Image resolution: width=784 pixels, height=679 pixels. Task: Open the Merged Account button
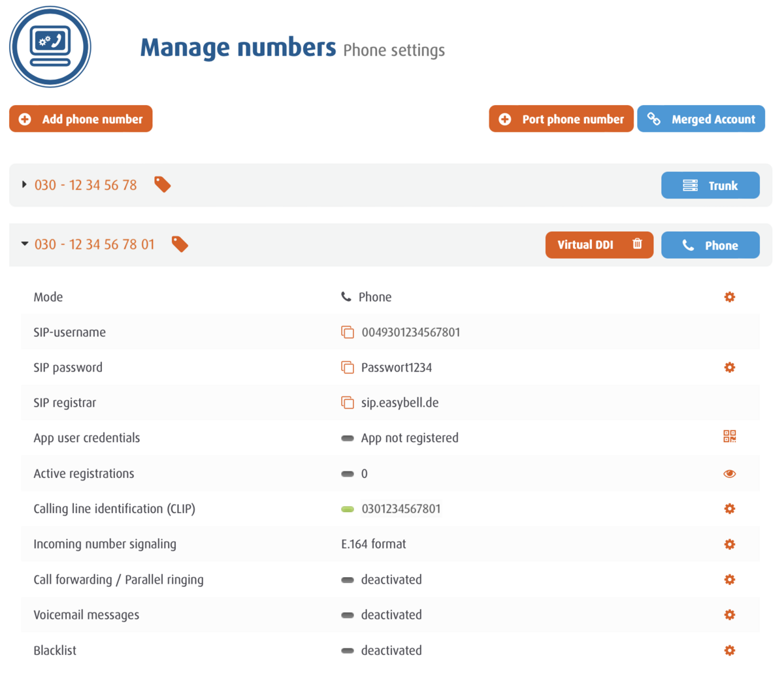tap(701, 119)
